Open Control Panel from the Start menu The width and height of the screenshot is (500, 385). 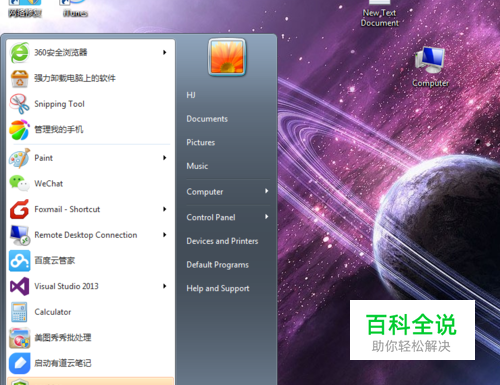tap(211, 217)
